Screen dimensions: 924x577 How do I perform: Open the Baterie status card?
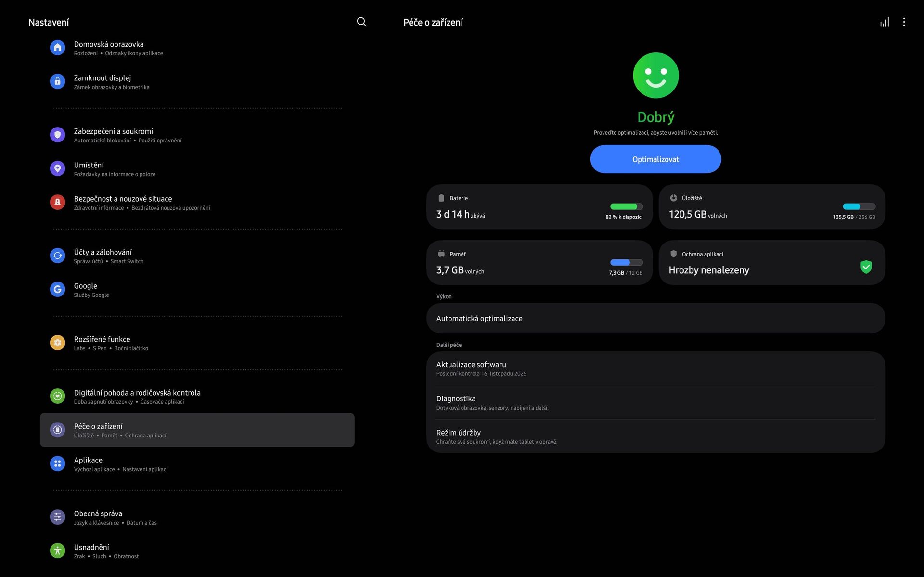[539, 207]
